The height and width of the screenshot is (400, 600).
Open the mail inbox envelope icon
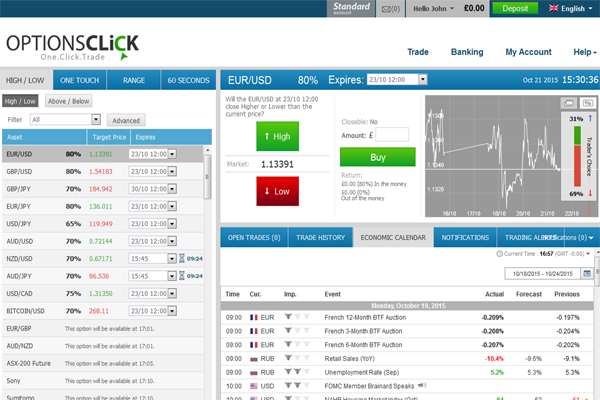386,9
